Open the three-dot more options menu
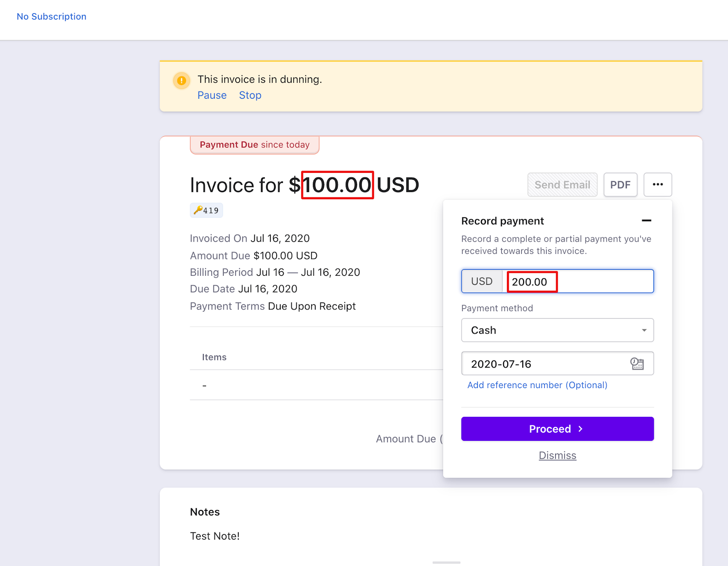This screenshot has height=566, width=728. coord(657,185)
